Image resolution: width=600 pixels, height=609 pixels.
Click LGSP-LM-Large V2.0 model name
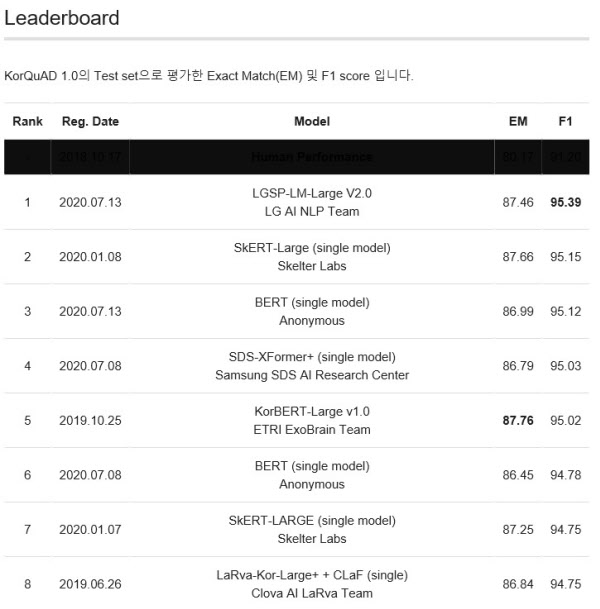coord(312,193)
